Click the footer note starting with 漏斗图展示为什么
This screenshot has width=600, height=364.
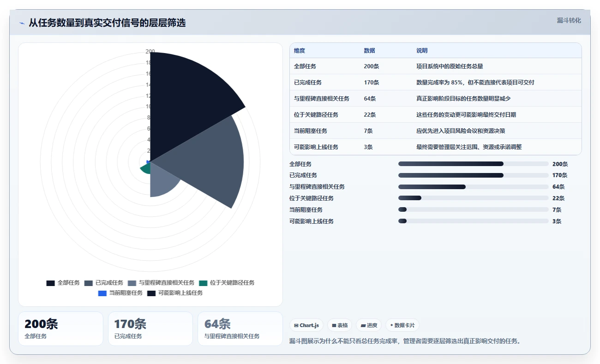[405, 341]
